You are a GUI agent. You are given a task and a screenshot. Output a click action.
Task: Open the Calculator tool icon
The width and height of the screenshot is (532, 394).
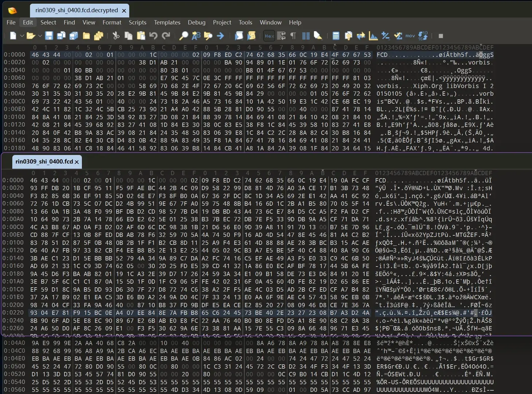(x=336, y=36)
